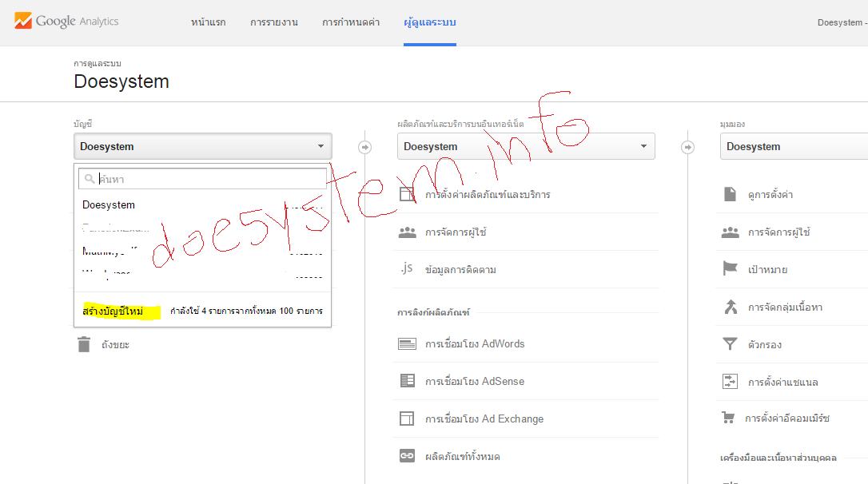Image resolution: width=868 pixels, height=484 pixels.
Task: Open property การจัดการผู้ใช้
Action: tap(456, 232)
